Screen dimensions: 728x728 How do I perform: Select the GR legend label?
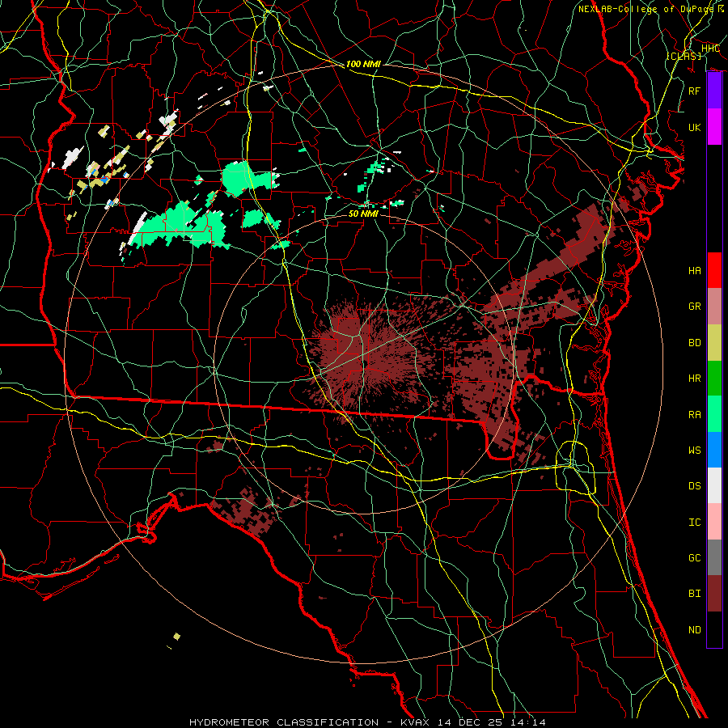[x=695, y=307]
